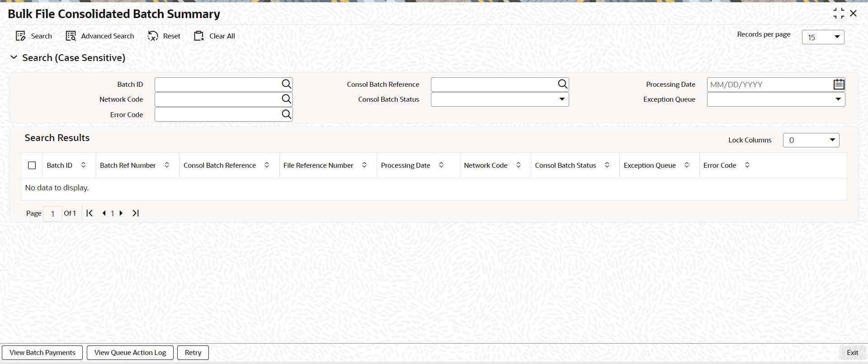Screen dimensions: 868x364
Task: Sort by File Reference Number column
Action: 364,165
